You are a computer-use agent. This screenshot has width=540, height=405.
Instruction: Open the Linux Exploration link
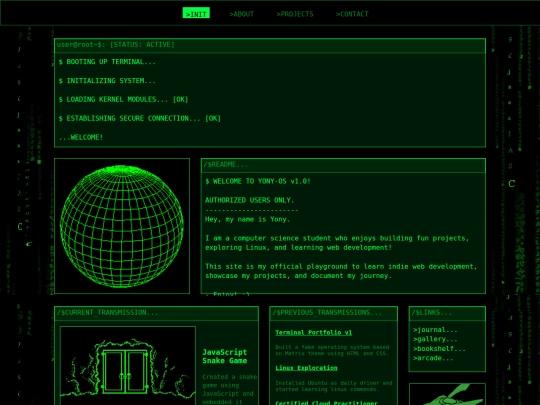[306, 368]
